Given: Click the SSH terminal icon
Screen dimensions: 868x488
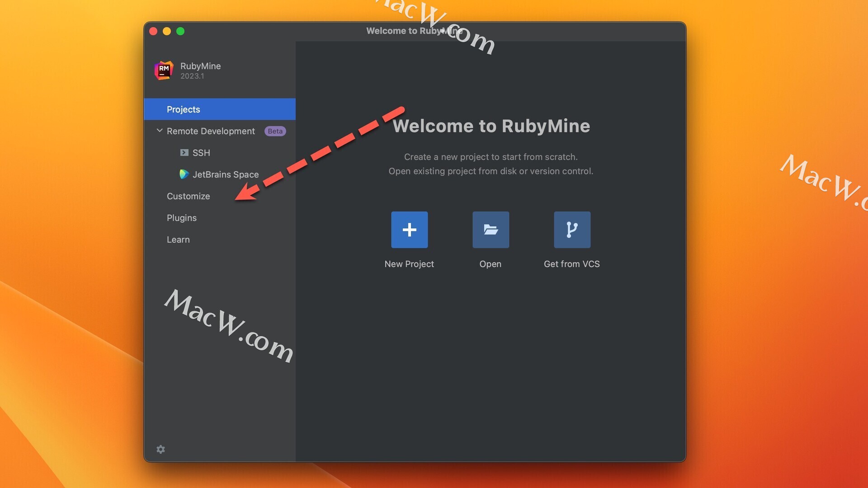Looking at the screenshot, I should pos(184,153).
